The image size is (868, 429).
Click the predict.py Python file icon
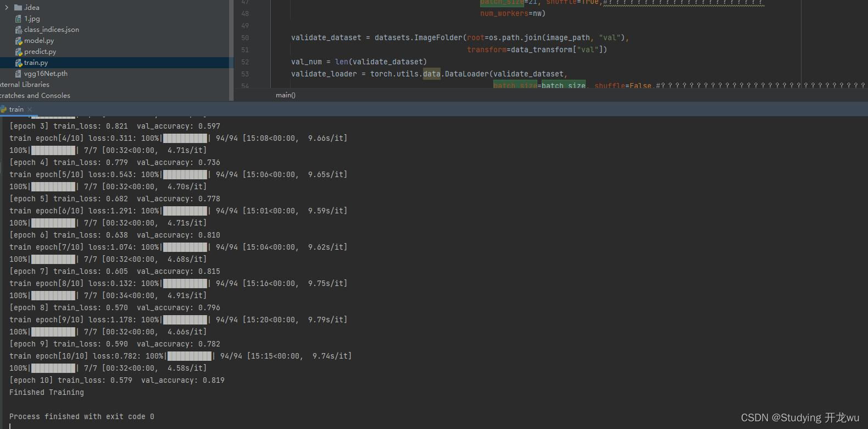point(18,52)
